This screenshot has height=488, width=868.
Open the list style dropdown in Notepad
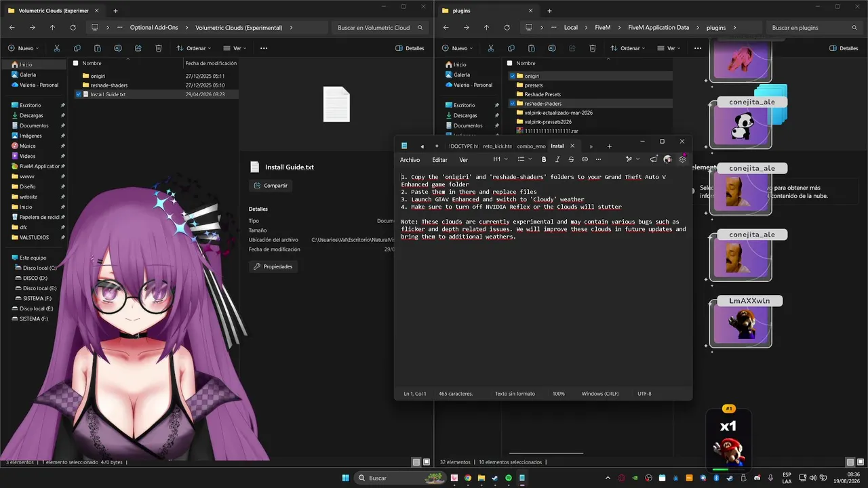524,159
